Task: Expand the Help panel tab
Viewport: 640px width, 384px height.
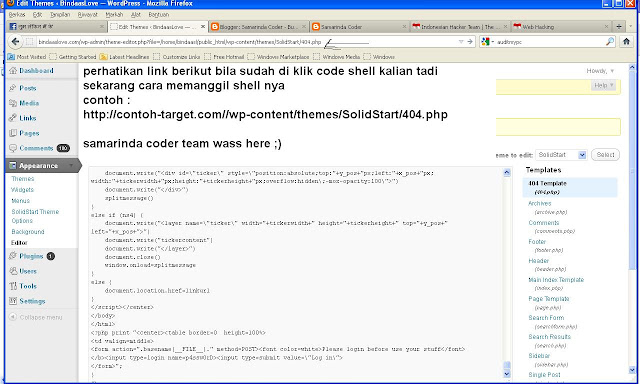Action: 604,85
